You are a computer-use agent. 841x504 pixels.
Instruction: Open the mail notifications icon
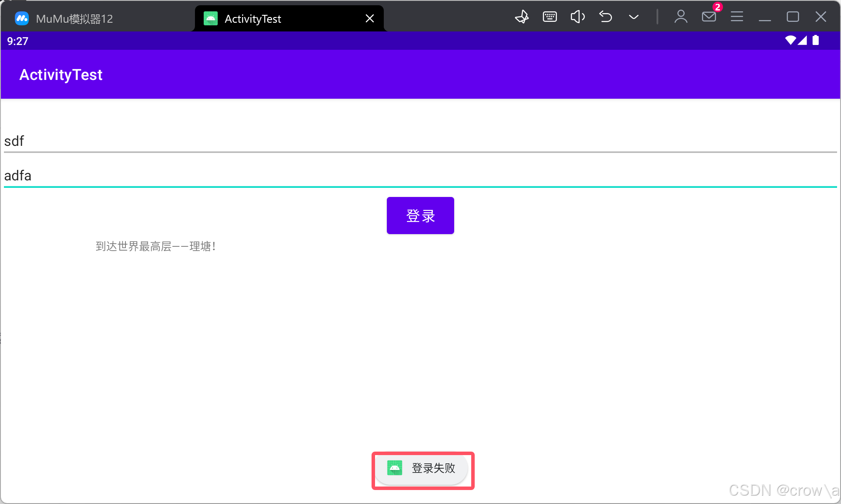(709, 17)
